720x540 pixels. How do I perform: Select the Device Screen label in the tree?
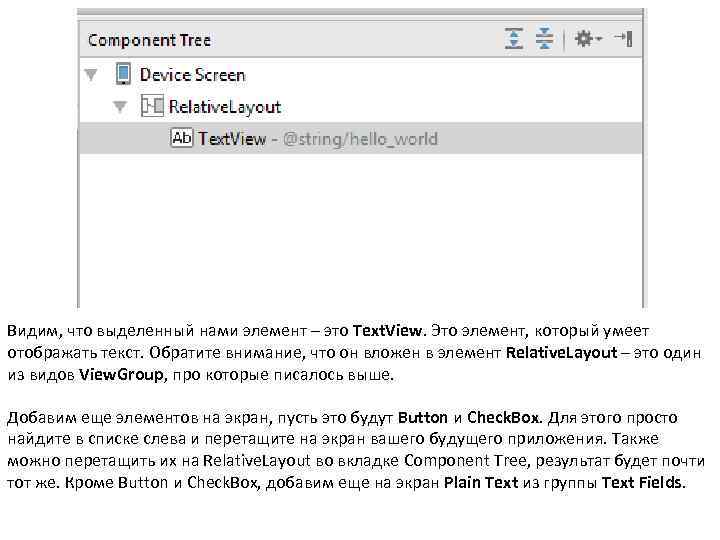pyautogui.click(x=192, y=75)
